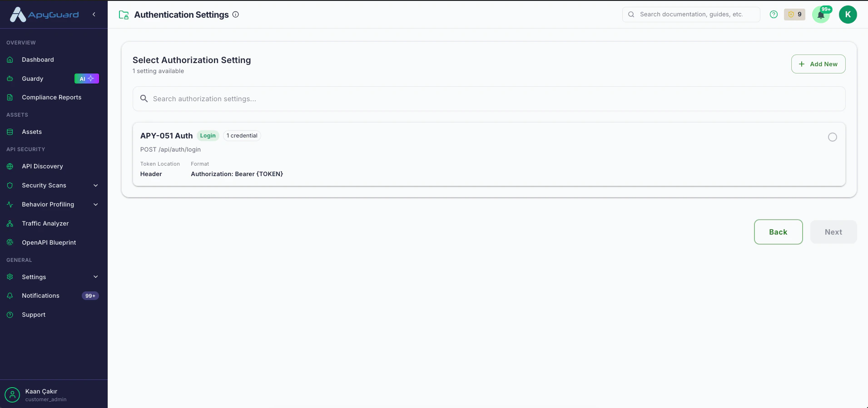The height and width of the screenshot is (408, 868).
Task: Click the Dashboard home icon
Action: pyautogui.click(x=10, y=60)
